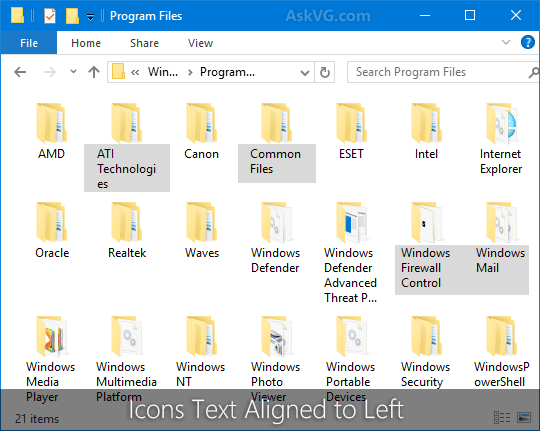The image size is (540, 431).
Task: Click the Windows Firewall Control label
Action: tap(425, 268)
